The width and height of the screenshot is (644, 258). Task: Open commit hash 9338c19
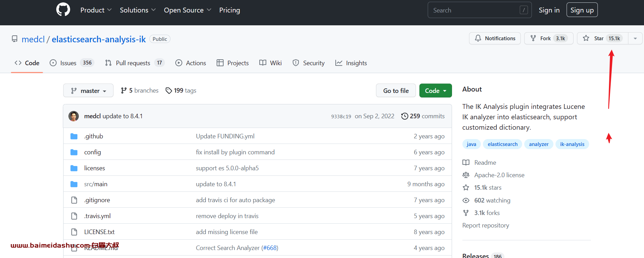(x=341, y=117)
